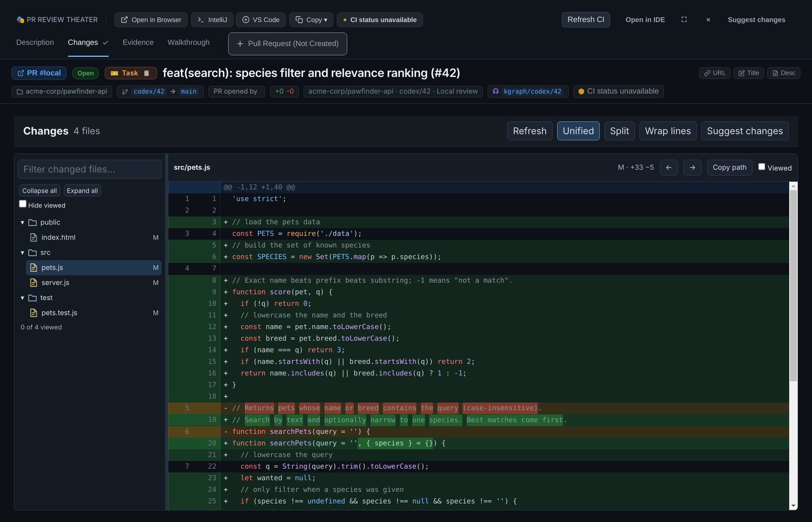Select server.js in the file tree
This screenshot has width=812, height=522.
pyautogui.click(x=93, y=283)
